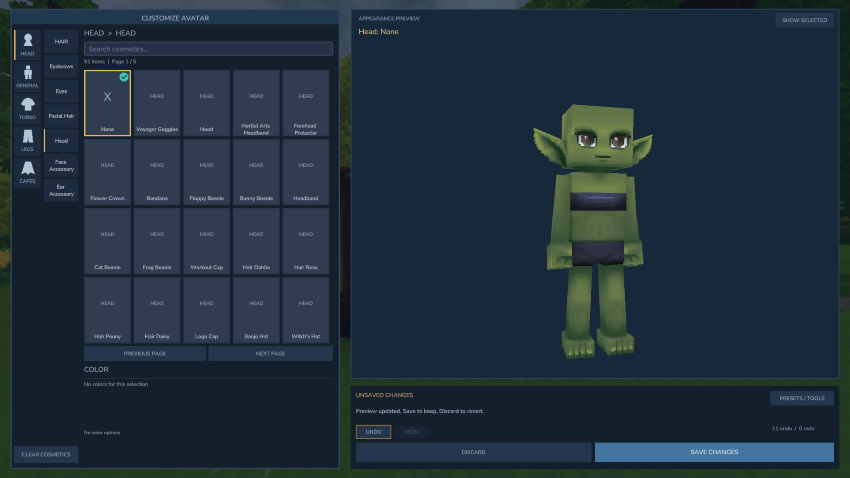
Task: Choose the Hair Daisy item
Action: click(157, 310)
